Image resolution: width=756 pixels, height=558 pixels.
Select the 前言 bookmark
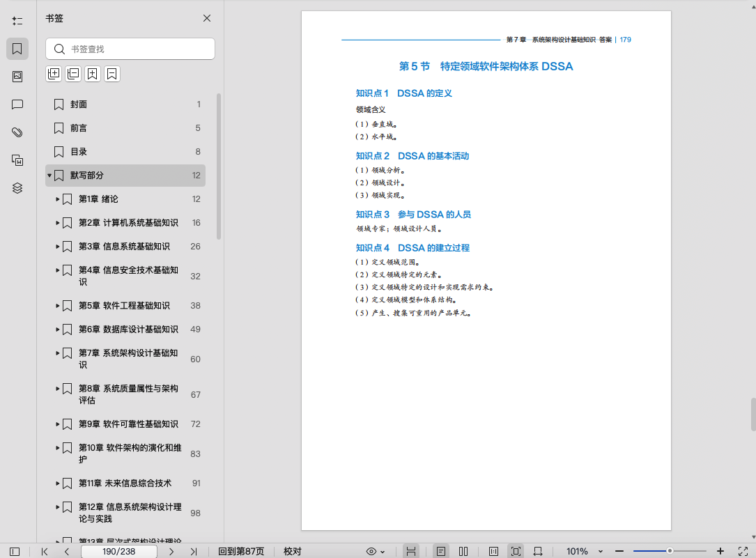coord(125,128)
